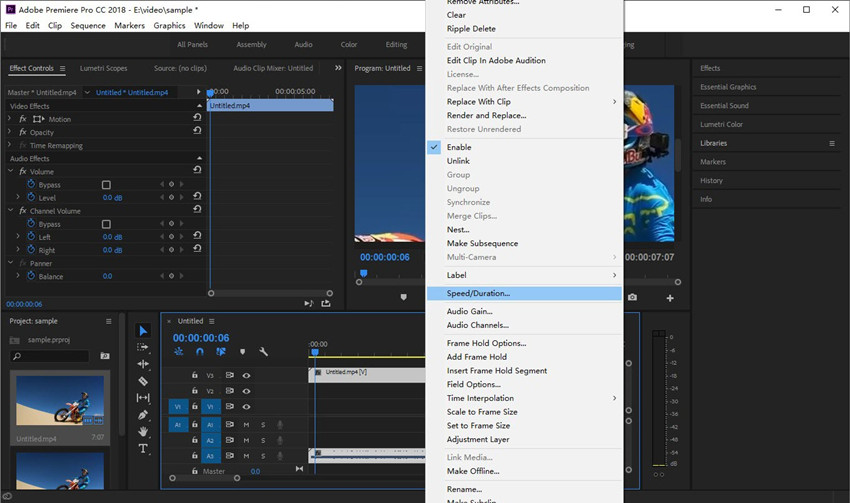Hide track V3 with eye icon
This screenshot has height=503, width=850.
click(x=246, y=375)
